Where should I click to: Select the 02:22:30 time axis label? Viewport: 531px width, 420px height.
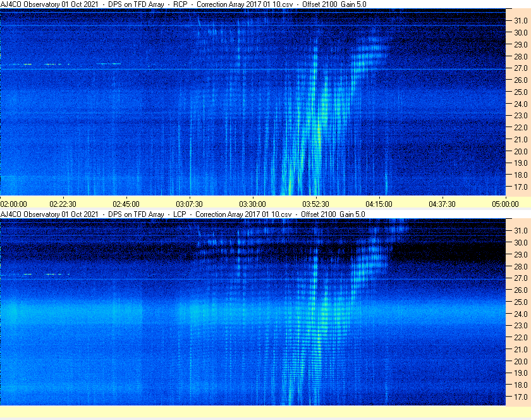pos(63,204)
